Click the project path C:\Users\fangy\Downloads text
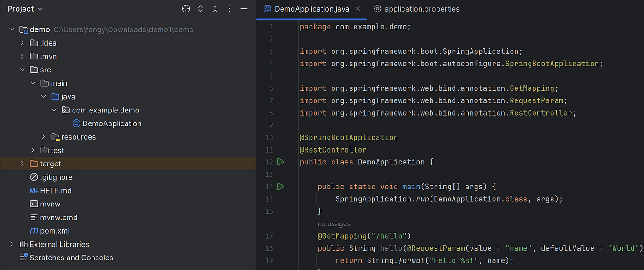Screen dimensions: 644x270 (x=124, y=29)
